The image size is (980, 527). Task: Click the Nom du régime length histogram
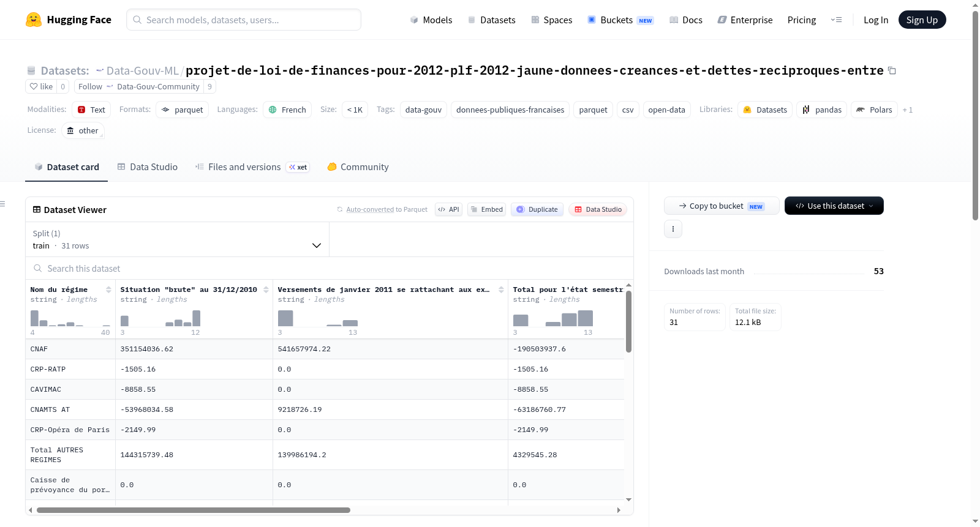[70, 318]
